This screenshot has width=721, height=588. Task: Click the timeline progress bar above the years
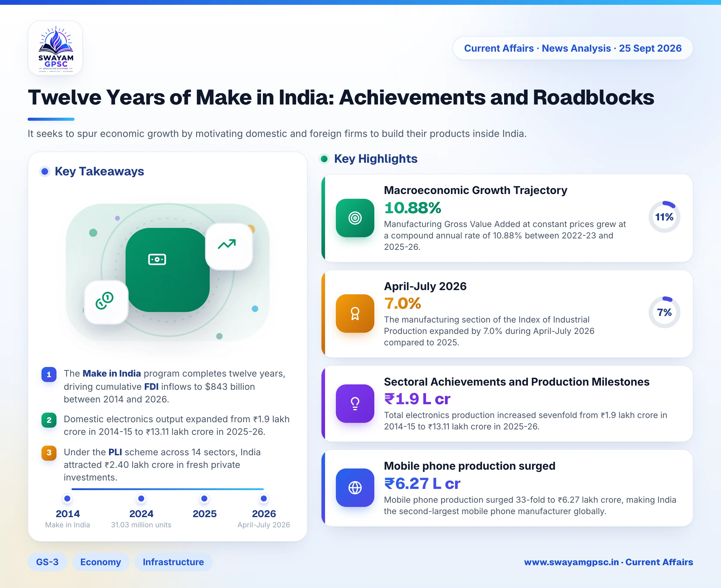point(167,489)
